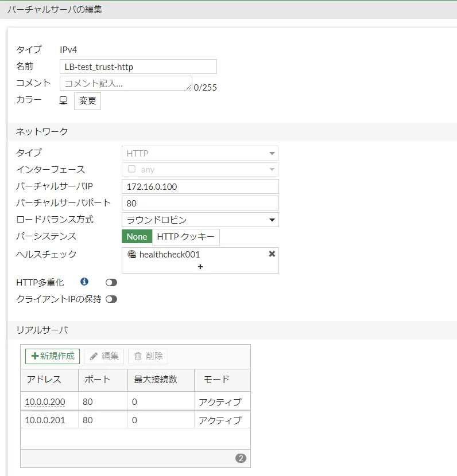
Task: Click the real server count badge 2
Action: 241,458
